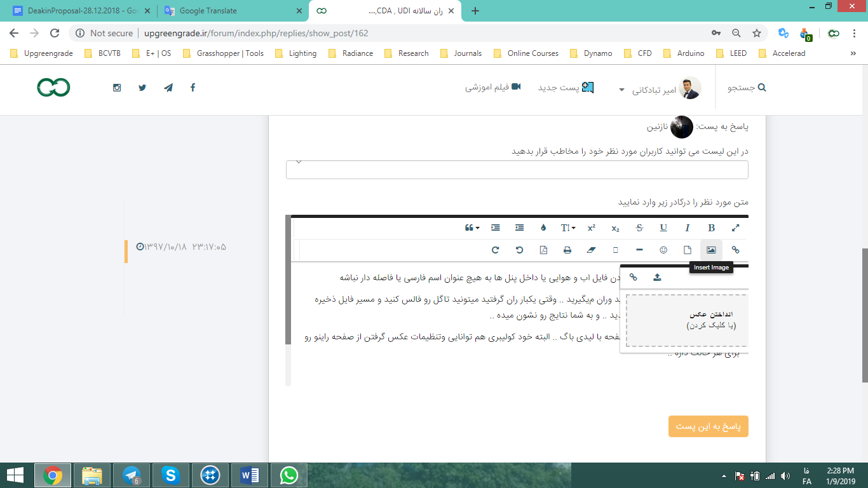Undo the last editor action
Viewport: 868px width, 488px height.
[x=520, y=250]
